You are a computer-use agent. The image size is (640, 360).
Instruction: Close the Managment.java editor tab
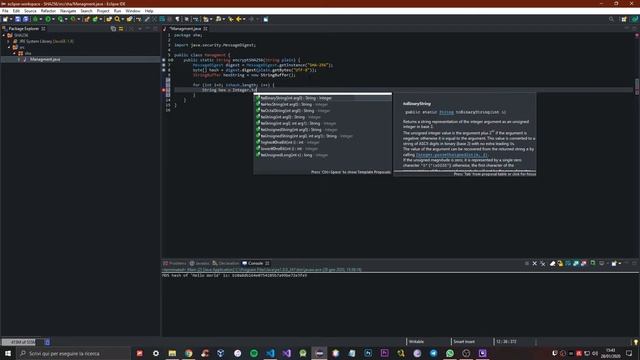[206, 29]
